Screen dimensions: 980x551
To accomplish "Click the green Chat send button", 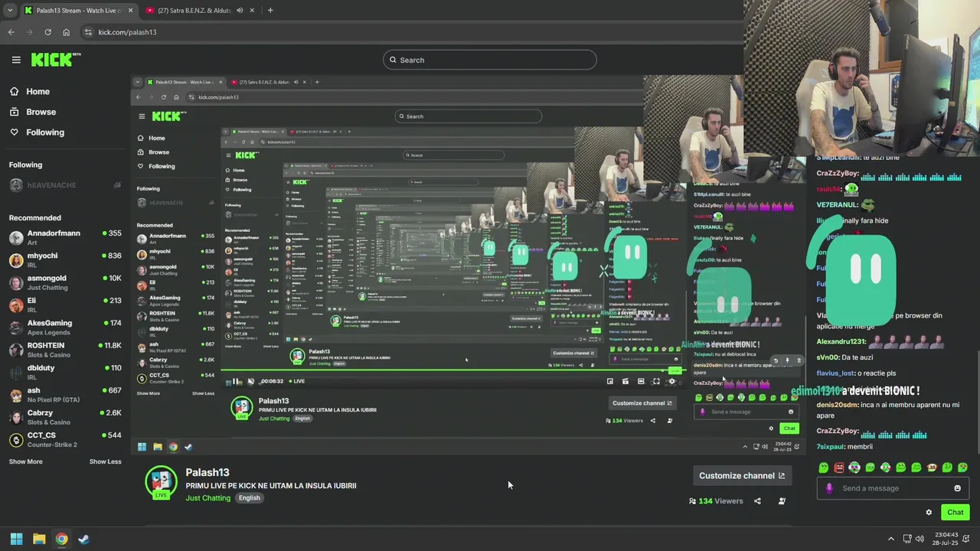I will tap(955, 513).
